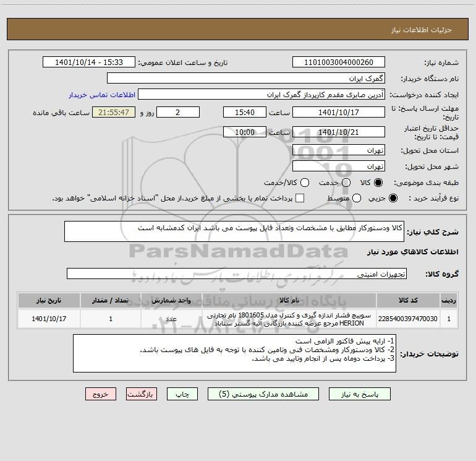Click the تعداد / مقدار column header

111,300
